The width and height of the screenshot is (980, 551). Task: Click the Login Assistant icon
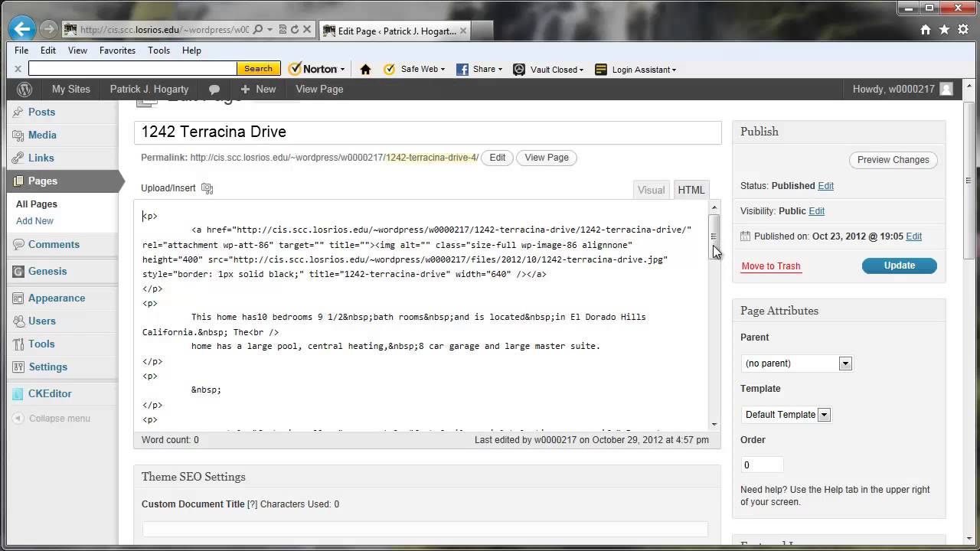click(601, 69)
